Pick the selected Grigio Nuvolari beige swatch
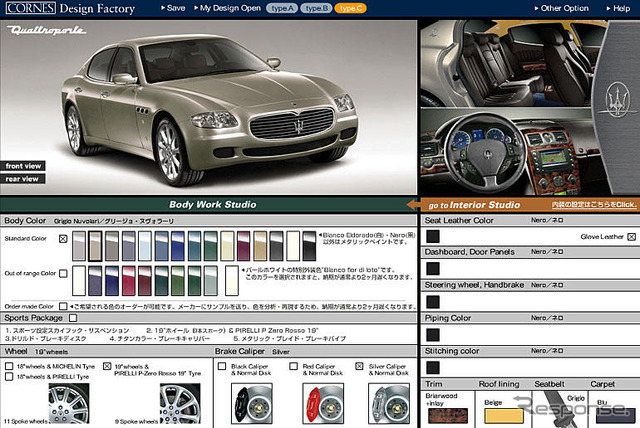This screenshot has width=640, height=428. tap(95, 246)
